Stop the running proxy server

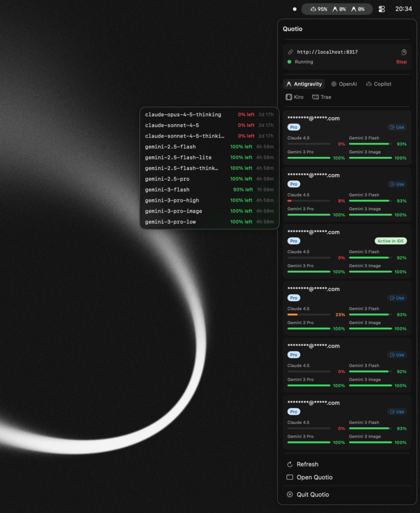[x=401, y=62]
